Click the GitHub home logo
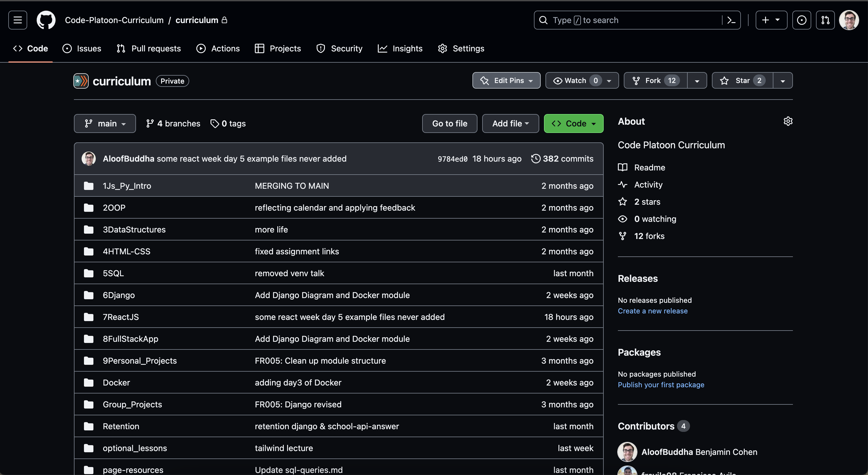The width and height of the screenshot is (868, 475). [46, 20]
